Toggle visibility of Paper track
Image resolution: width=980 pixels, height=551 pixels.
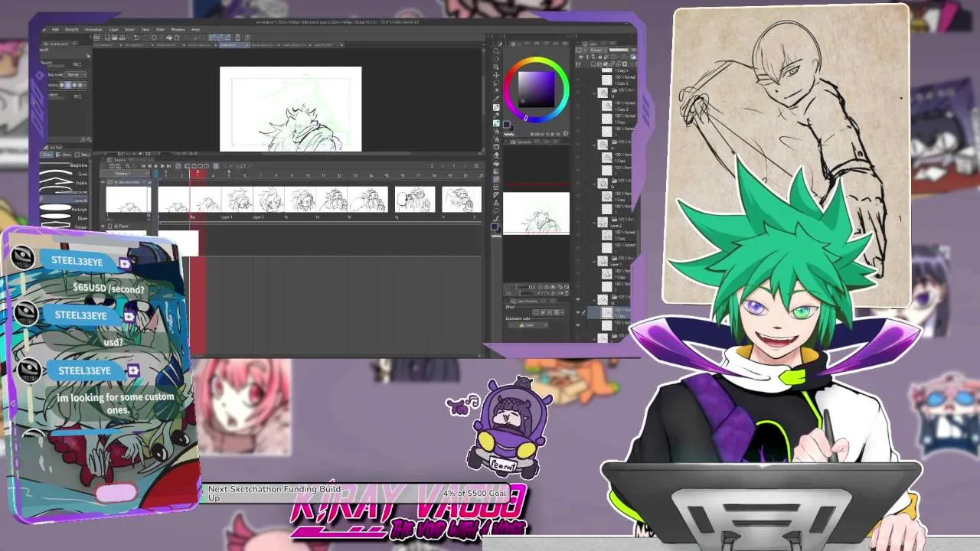click(x=103, y=227)
